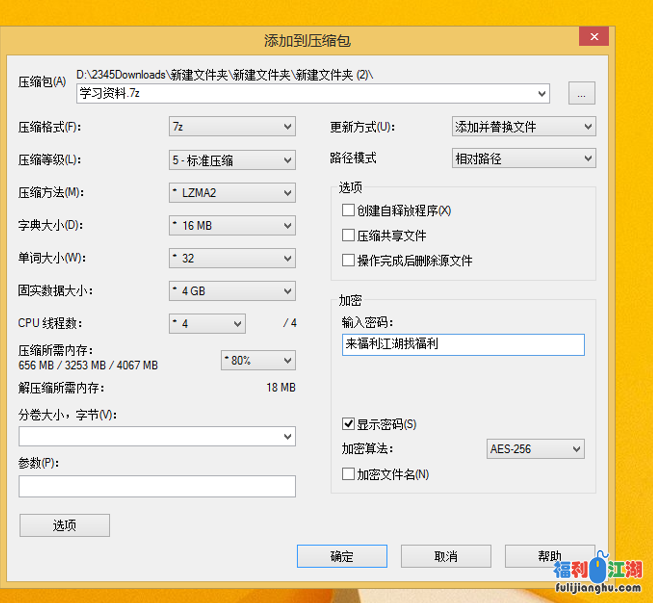653x603 pixels.
Task: Click the 确定 button
Action: (x=341, y=556)
